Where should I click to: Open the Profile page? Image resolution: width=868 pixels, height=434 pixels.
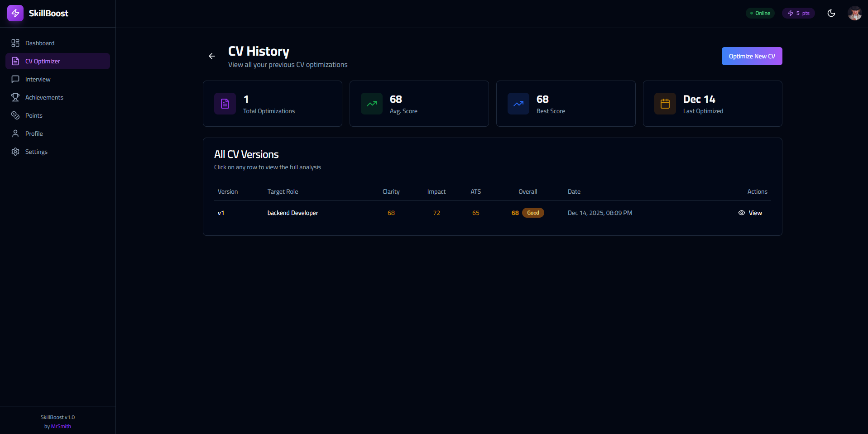click(34, 134)
